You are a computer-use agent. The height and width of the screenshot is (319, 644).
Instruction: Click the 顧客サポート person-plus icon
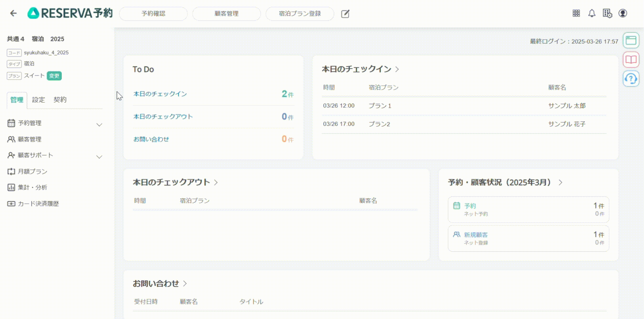[x=11, y=155]
